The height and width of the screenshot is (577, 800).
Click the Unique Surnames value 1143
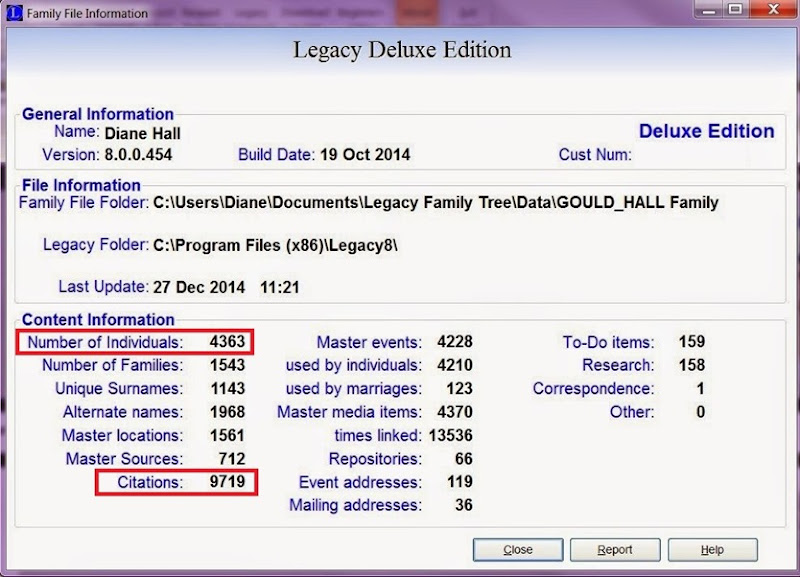[x=228, y=388]
